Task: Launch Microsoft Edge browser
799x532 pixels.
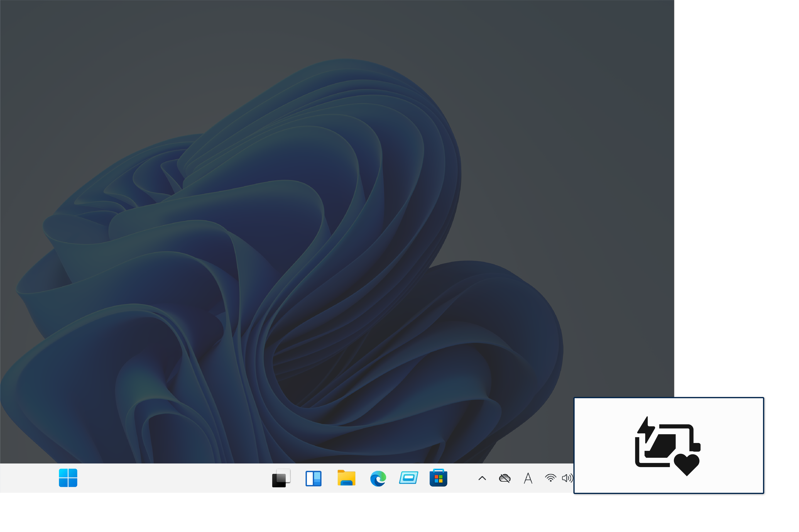Action: pyautogui.click(x=378, y=478)
